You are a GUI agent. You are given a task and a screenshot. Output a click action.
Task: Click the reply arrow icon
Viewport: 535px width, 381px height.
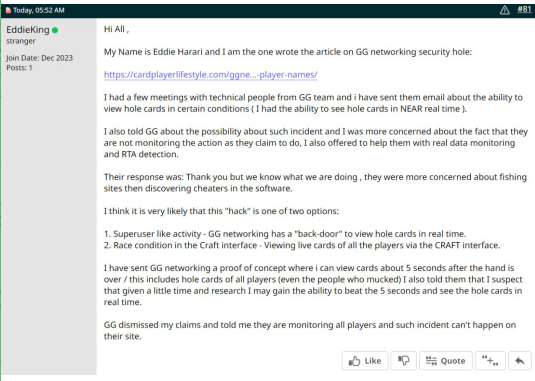(520, 361)
